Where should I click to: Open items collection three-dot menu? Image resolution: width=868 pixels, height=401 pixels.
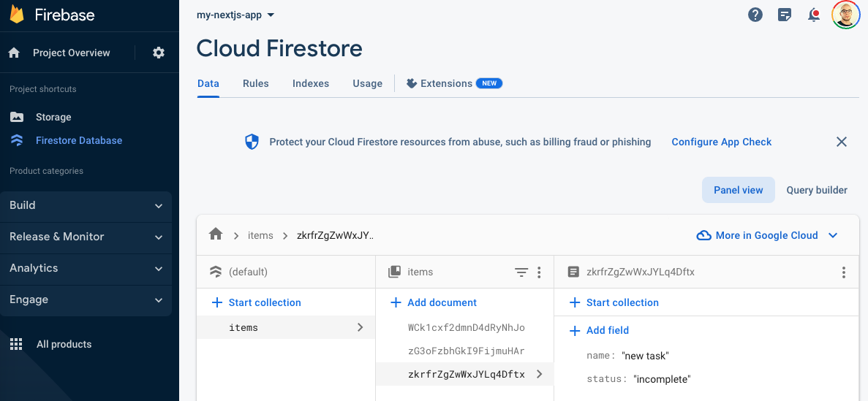pos(539,272)
